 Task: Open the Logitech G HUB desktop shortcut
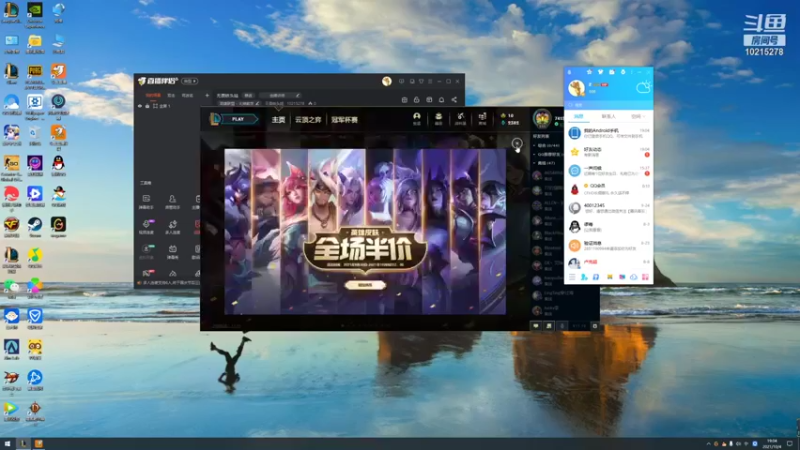click(x=58, y=226)
